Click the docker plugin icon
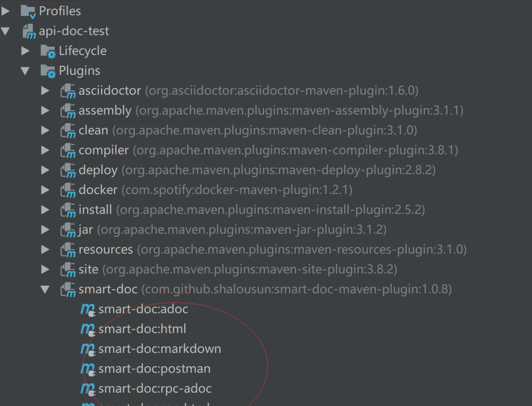 (x=68, y=190)
